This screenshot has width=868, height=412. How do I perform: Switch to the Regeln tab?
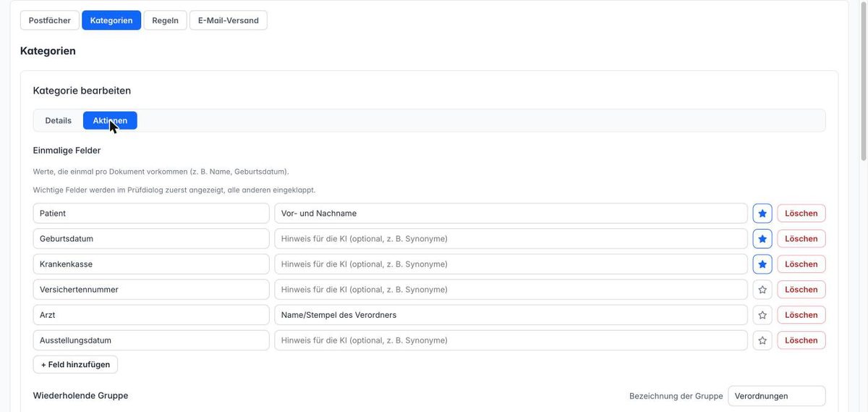[x=165, y=20]
